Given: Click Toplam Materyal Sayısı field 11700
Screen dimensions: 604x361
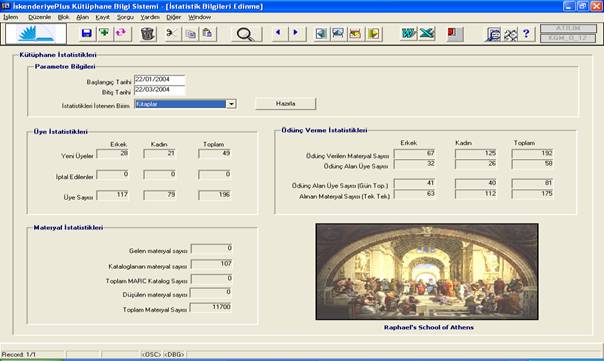Looking at the screenshot, I should [211, 307].
